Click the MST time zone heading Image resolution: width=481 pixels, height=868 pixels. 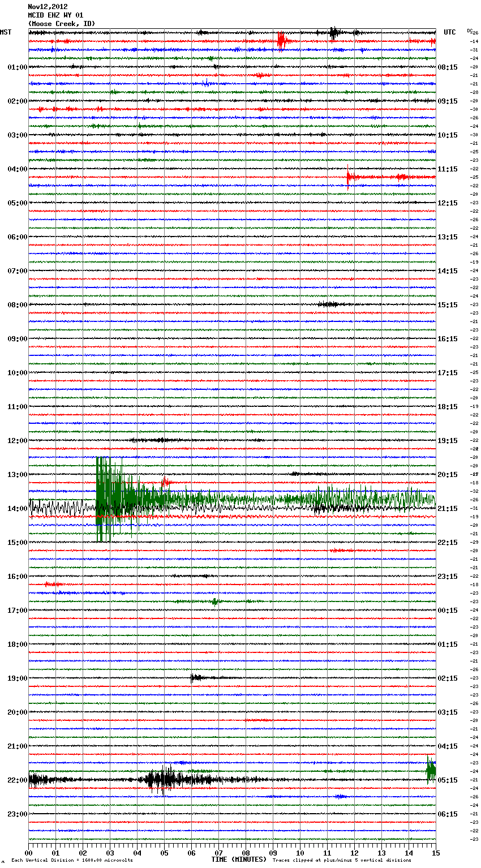coord(6,32)
